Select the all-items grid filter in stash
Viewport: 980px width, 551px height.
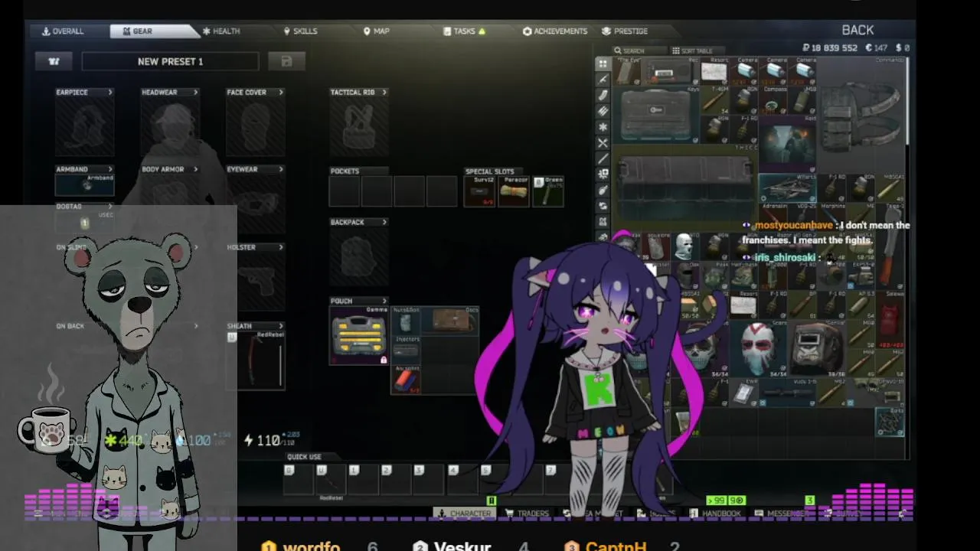603,64
